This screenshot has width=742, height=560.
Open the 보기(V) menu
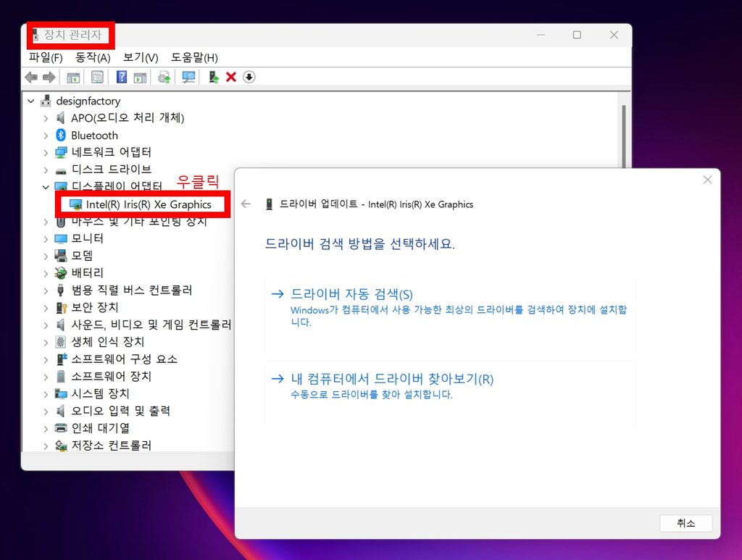click(141, 58)
